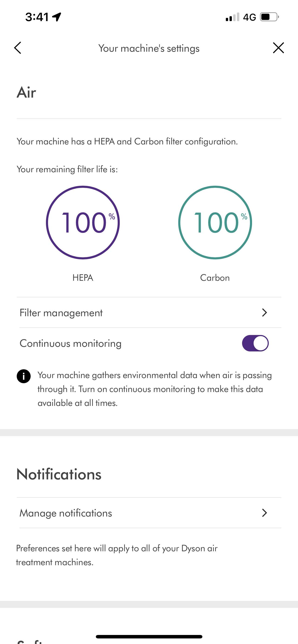The image size is (298, 644).
Task: Open Manage notifications via its chevron
Action: 265,513
